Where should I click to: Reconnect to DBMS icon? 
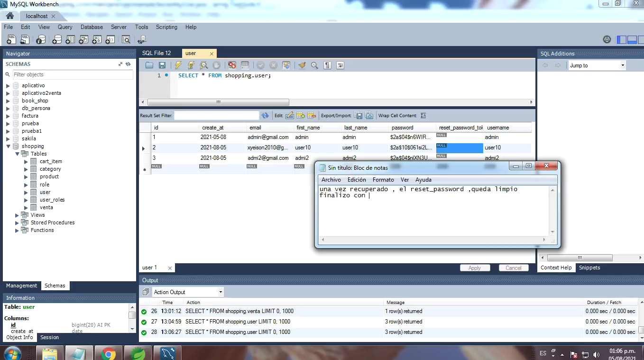pos(142,40)
